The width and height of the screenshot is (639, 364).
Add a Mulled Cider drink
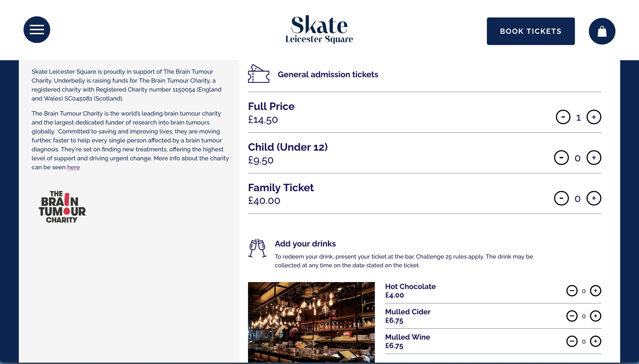[x=595, y=316]
